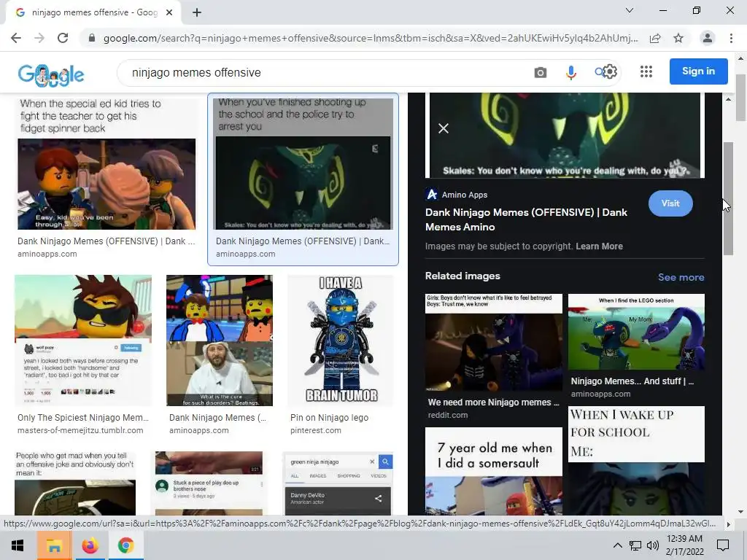Click the Sign in button

pyautogui.click(x=698, y=71)
